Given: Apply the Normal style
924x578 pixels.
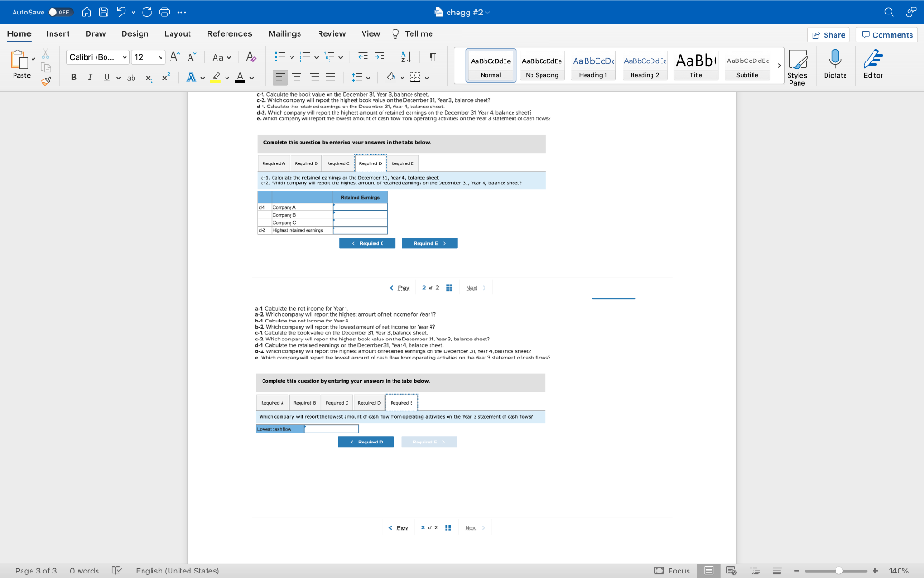Looking at the screenshot, I should (x=490, y=65).
